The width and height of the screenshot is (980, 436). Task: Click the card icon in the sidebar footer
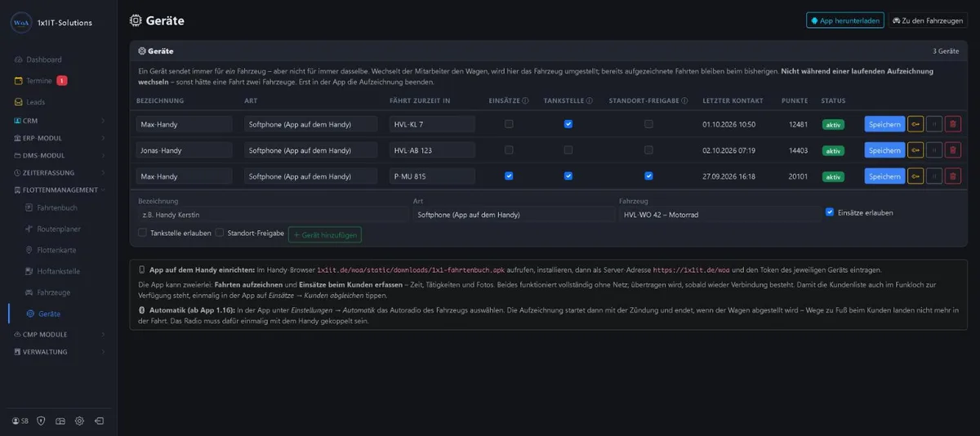[x=60, y=420]
